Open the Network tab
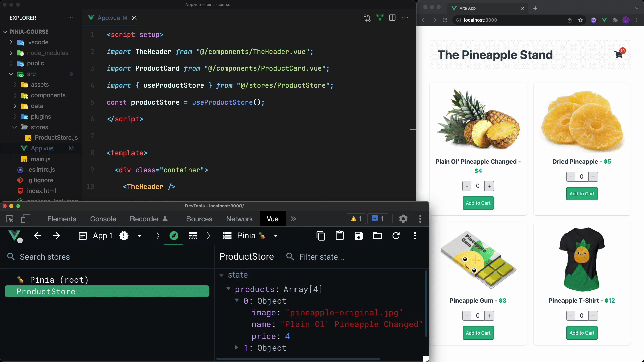The image size is (644, 362). pos(239,219)
